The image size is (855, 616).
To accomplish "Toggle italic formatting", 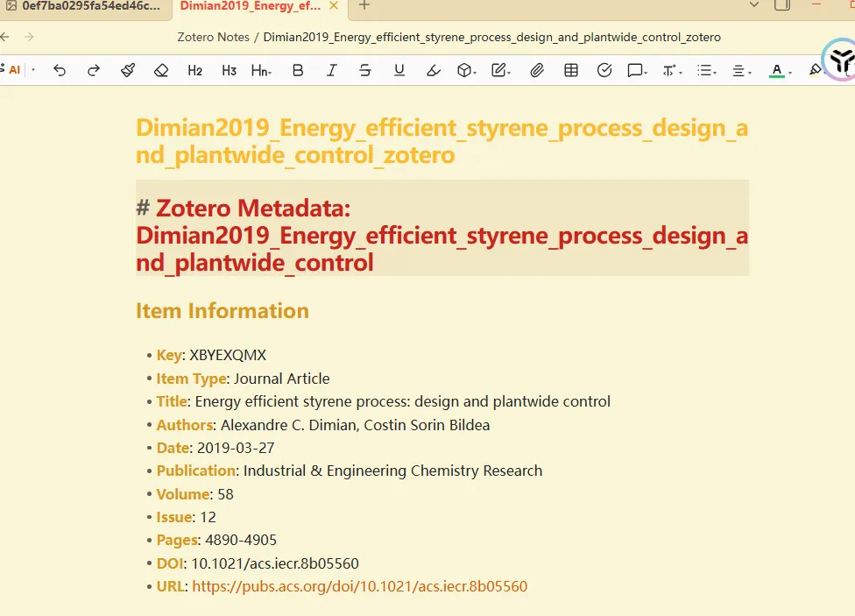I will pyautogui.click(x=331, y=70).
